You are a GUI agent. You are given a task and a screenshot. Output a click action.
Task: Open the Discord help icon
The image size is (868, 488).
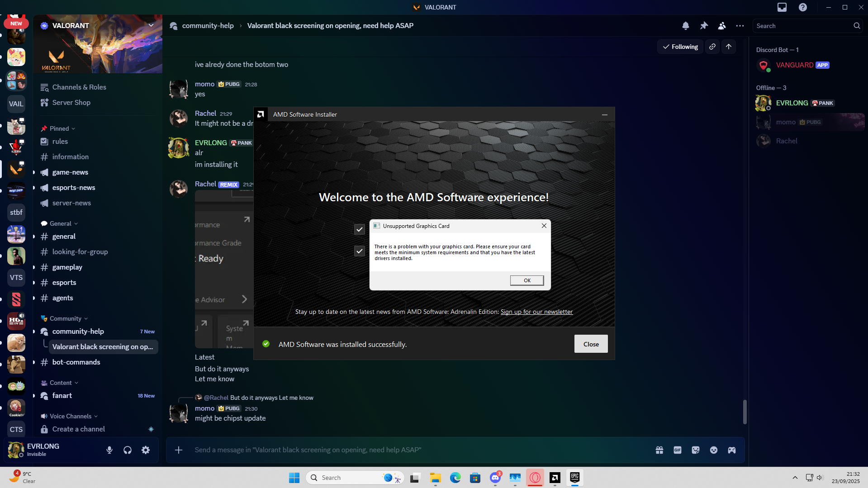(803, 7)
